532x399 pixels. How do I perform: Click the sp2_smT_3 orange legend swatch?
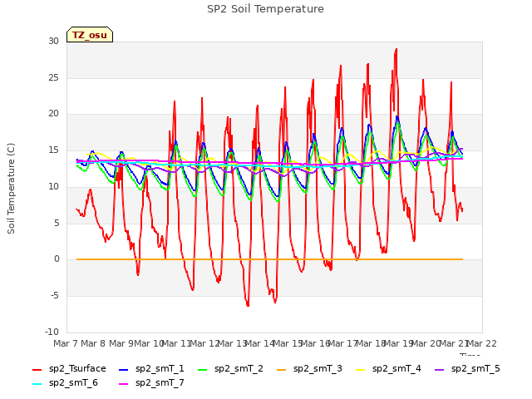282,370
